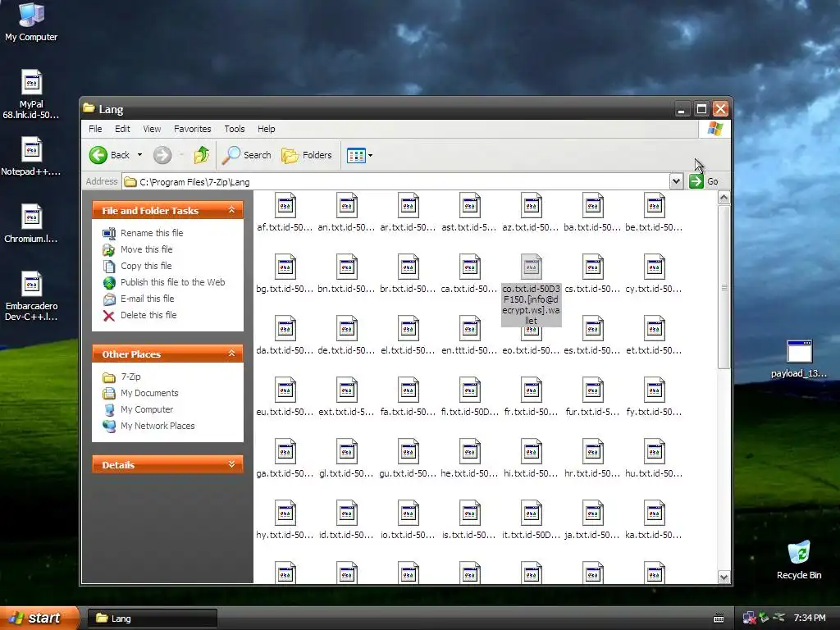The height and width of the screenshot is (630, 840).
Task: Select the hy.txt.id-50... file icon
Action: (x=285, y=514)
